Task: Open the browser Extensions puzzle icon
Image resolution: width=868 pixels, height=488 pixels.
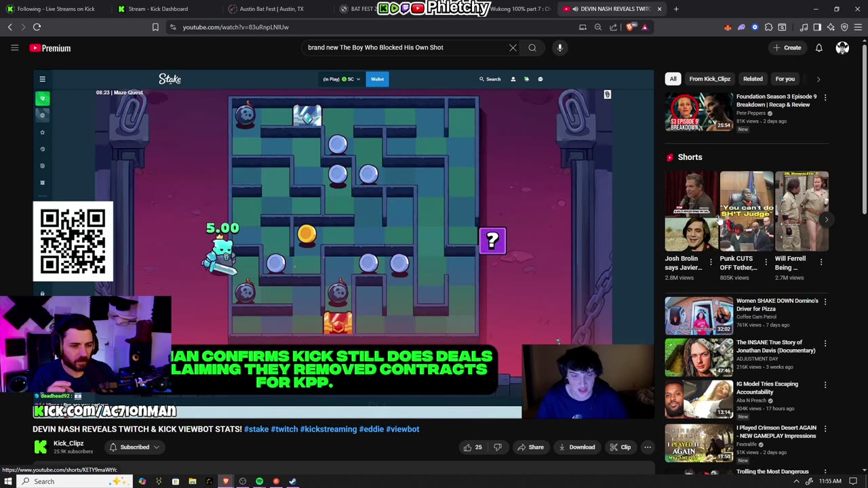Action: coord(768,27)
